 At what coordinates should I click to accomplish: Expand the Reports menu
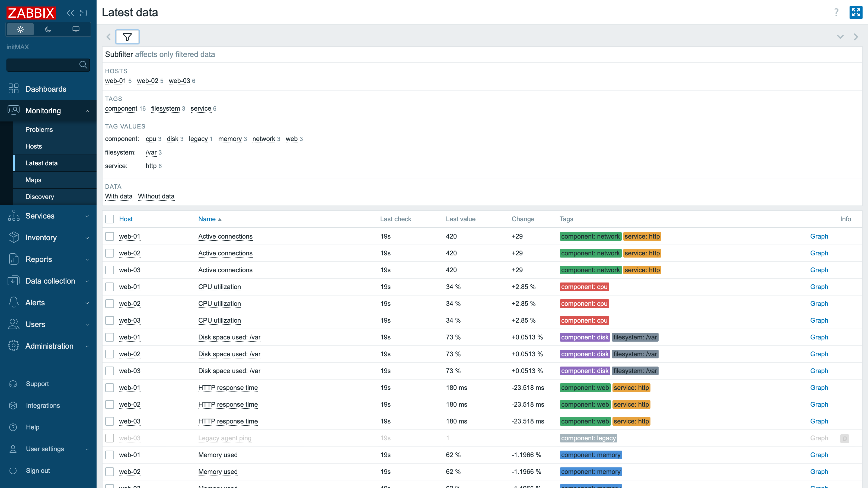48,259
